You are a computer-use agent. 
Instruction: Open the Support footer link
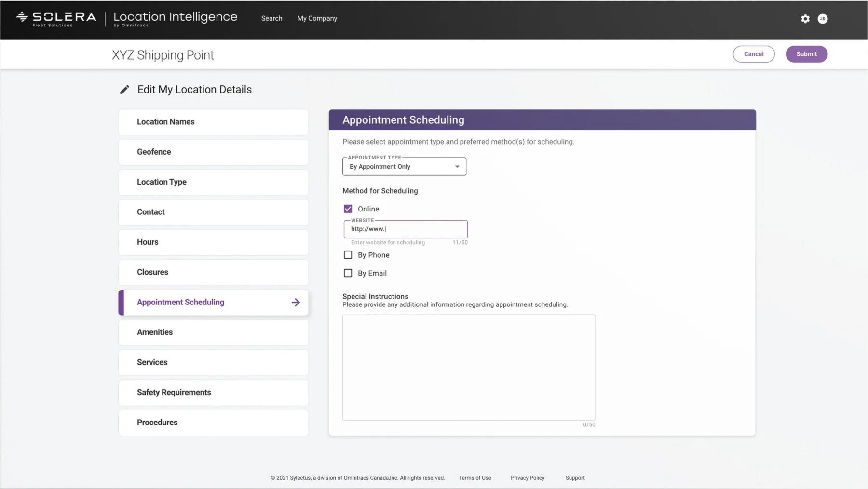click(575, 478)
